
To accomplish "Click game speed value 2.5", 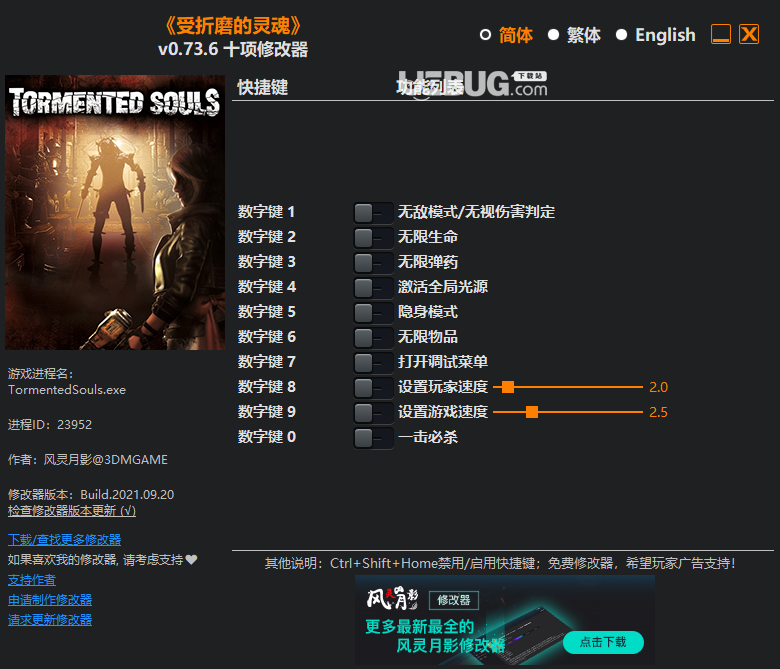I will click(658, 412).
